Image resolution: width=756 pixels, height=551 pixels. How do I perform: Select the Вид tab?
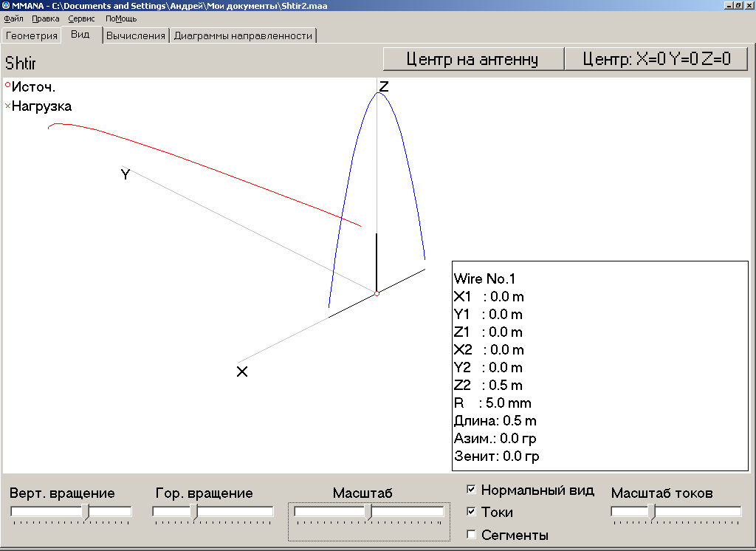tap(80, 34)
